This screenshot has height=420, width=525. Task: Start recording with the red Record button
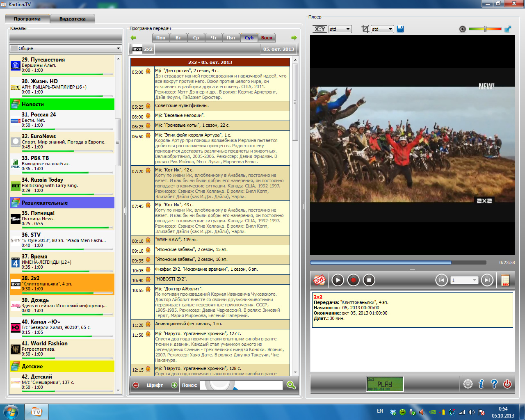(353, 280)
